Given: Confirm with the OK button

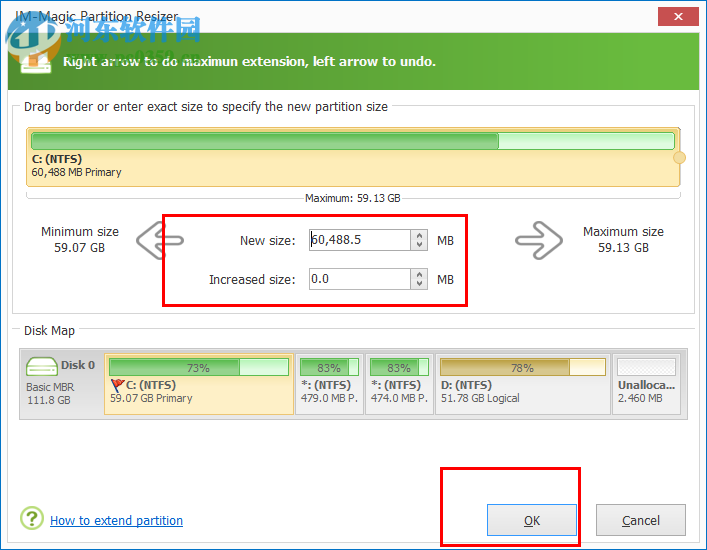Looking at the screenshot, I should (532, 520).
